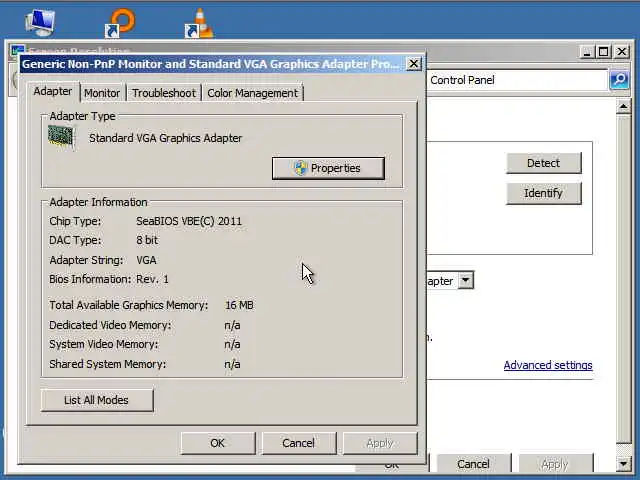Image resolution: width=640 pixels, height=480 pixels.
Task: Switch to the Monitor tab
Action: pyautogui.click(x=102, y=93)
